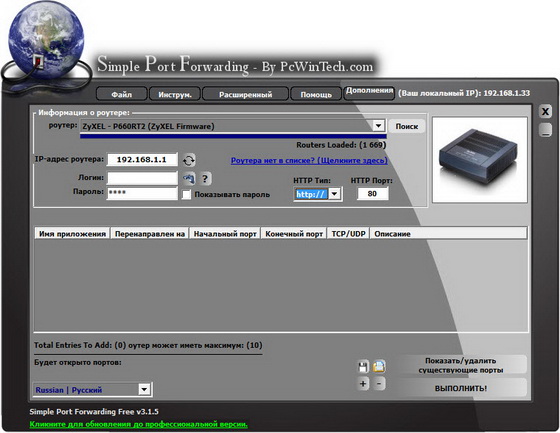Open the Файл menu
Viewport: 560px width, 433px height.
pyautogui.click(x=122, y=94)
